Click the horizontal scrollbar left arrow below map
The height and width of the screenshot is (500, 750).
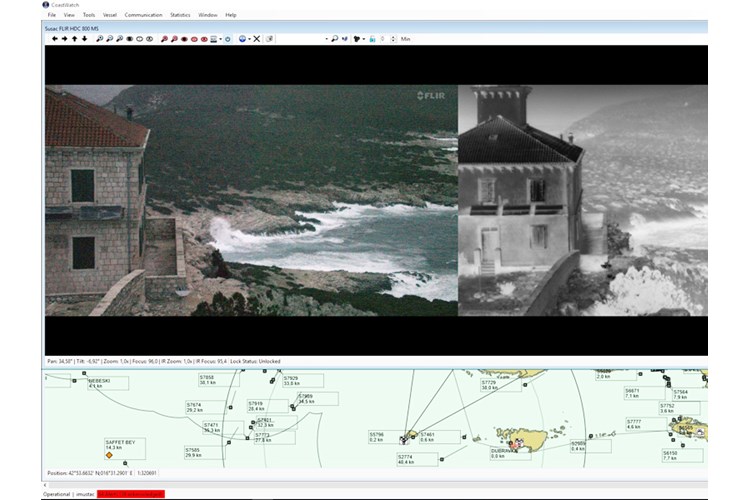click(45, 485)
